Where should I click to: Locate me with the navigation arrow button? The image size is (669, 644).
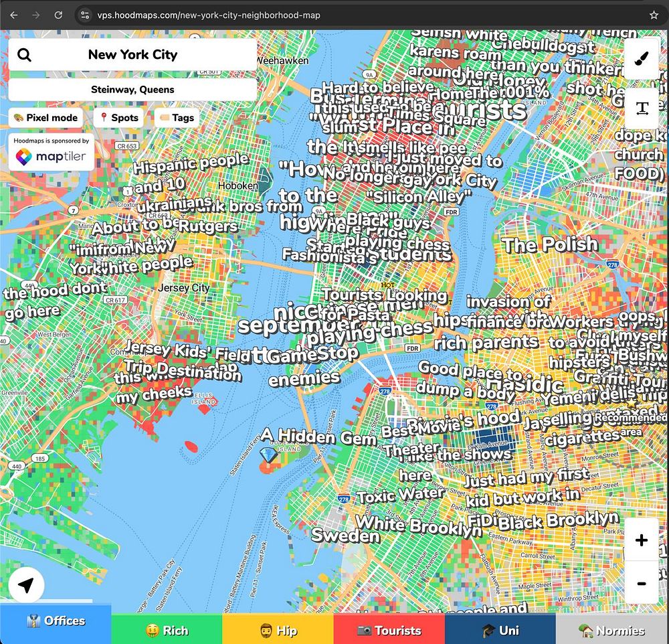[x=26, y=585]
